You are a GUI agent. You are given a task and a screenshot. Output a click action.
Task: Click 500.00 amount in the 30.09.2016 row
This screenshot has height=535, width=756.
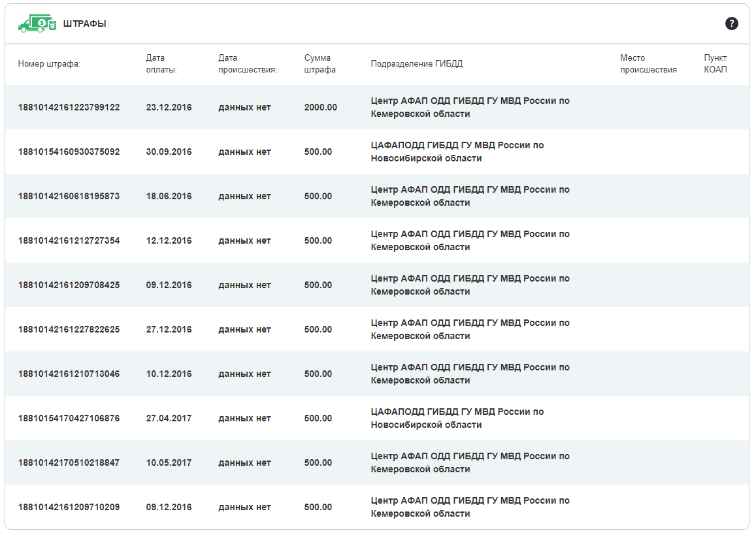(318, 152)
